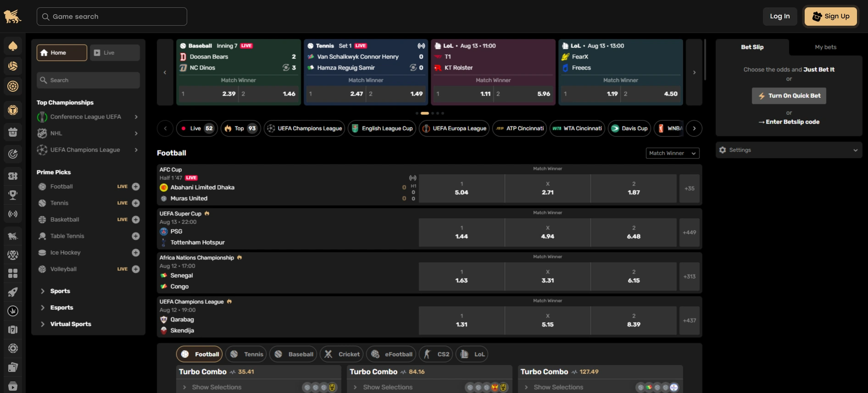Select the Bet Slip tab
The image size is (868, 393).
click(752, 47)
